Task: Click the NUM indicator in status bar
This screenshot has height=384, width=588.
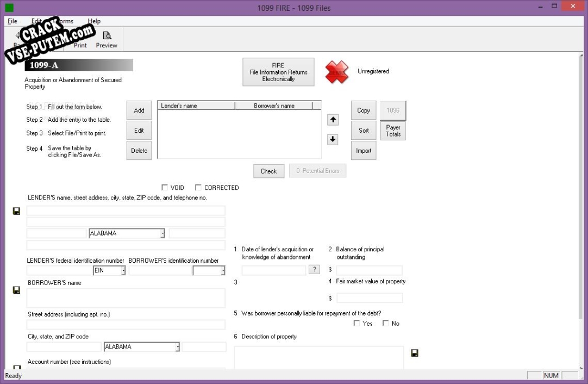Action: [x=551, y=375]
